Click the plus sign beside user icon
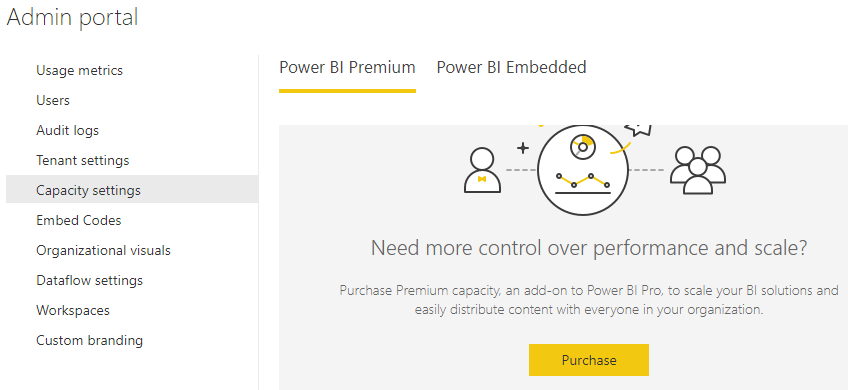Viewport: 848px width, 390px height. tap(522, 148)
